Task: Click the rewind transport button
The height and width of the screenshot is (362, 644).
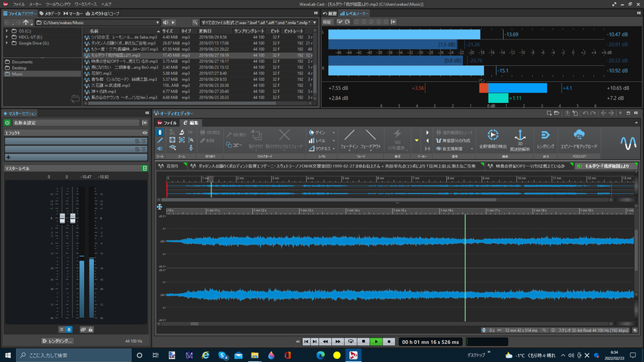Action: 326,342
